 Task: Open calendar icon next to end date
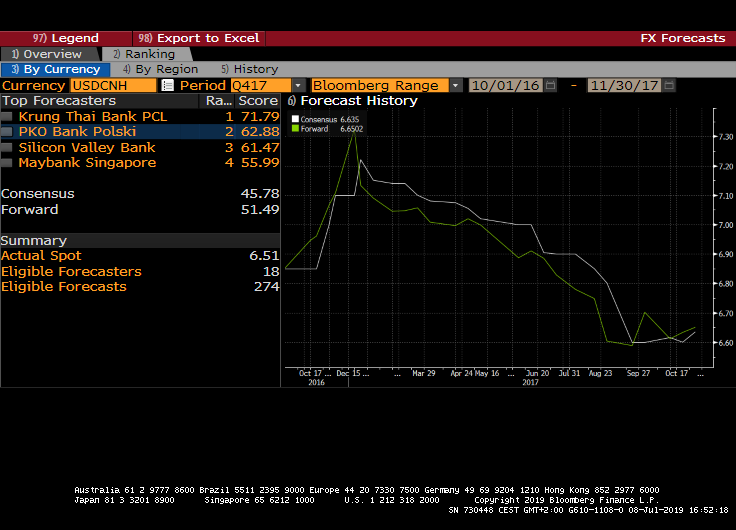coord(668,86)
